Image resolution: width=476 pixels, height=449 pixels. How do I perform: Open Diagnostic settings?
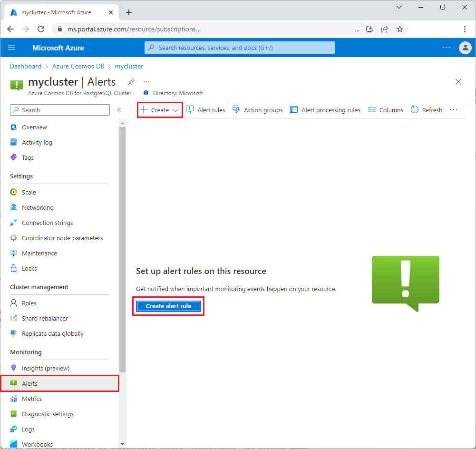point(48,414)
